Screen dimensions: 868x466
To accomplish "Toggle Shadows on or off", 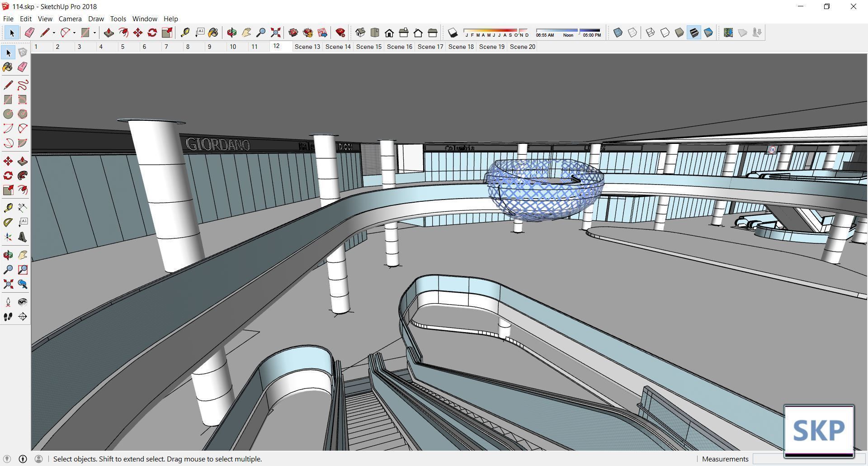I will [x=453, y=33].
